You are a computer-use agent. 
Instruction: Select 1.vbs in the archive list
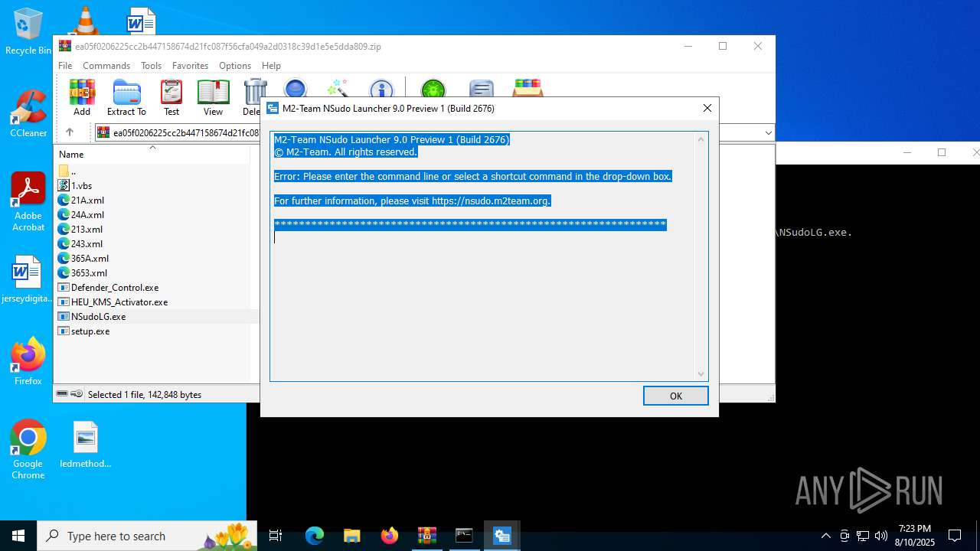[x=81, y=186]
